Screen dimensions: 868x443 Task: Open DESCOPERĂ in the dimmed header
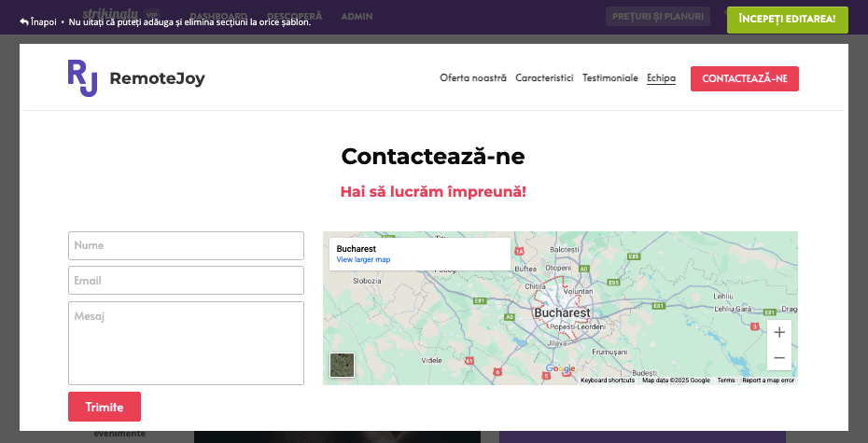pyautogui.click(x=295, y=17)
